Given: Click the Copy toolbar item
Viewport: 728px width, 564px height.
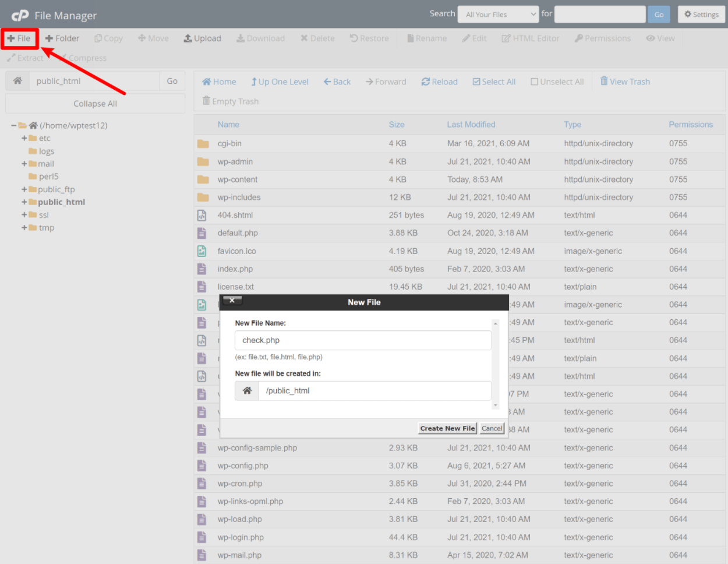Looking at the screenshot, I should coord(109,38).
